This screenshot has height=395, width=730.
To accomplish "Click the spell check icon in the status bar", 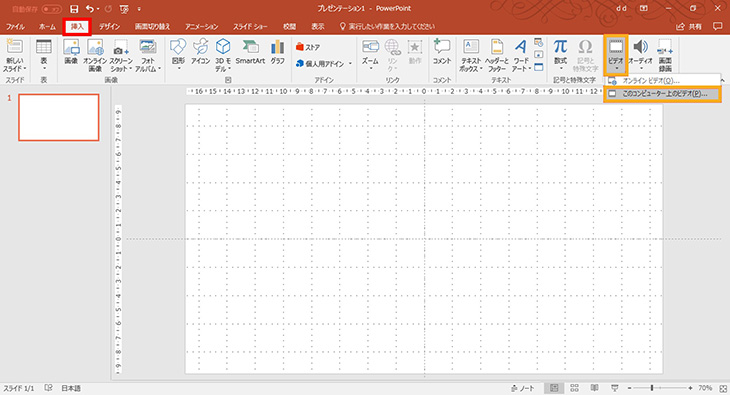I will [48, 388].
